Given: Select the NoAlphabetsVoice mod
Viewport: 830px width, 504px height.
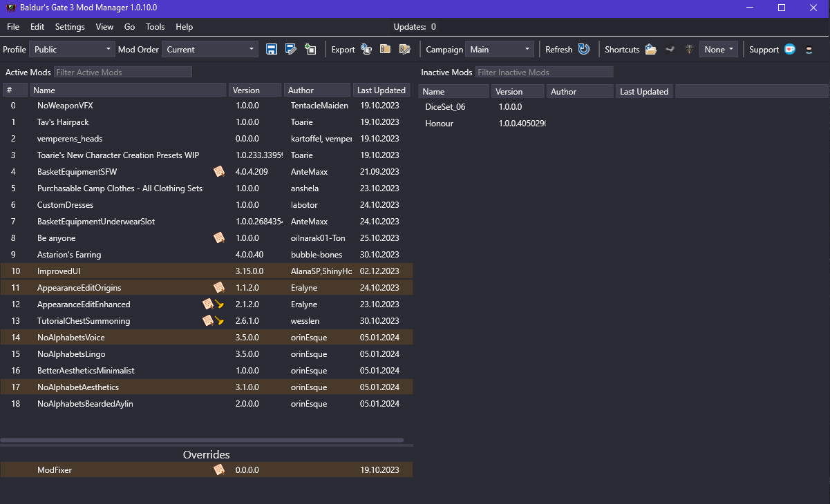Looking at the screenshot, I should (x=207, y=338).
